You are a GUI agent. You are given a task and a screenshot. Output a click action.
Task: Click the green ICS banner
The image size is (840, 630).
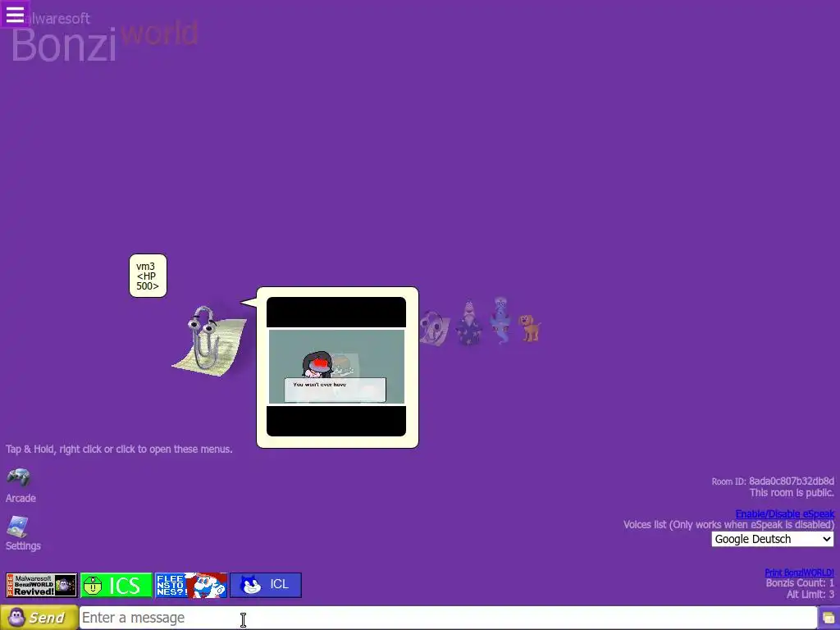116,585
